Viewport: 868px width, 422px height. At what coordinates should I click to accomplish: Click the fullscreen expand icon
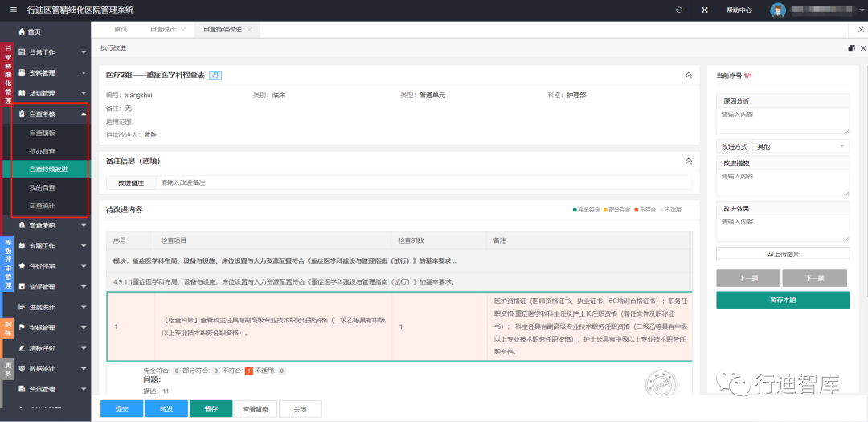(705, 10)
